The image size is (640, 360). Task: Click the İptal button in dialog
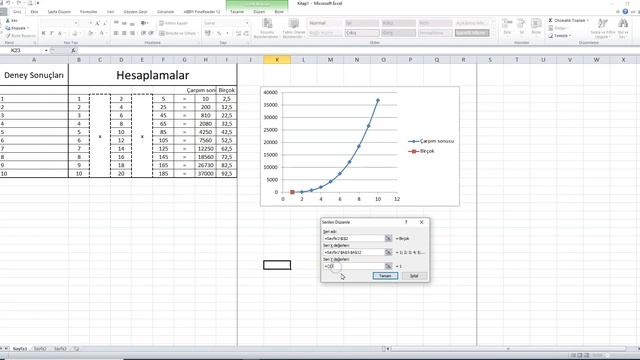(x=414, y=276)
